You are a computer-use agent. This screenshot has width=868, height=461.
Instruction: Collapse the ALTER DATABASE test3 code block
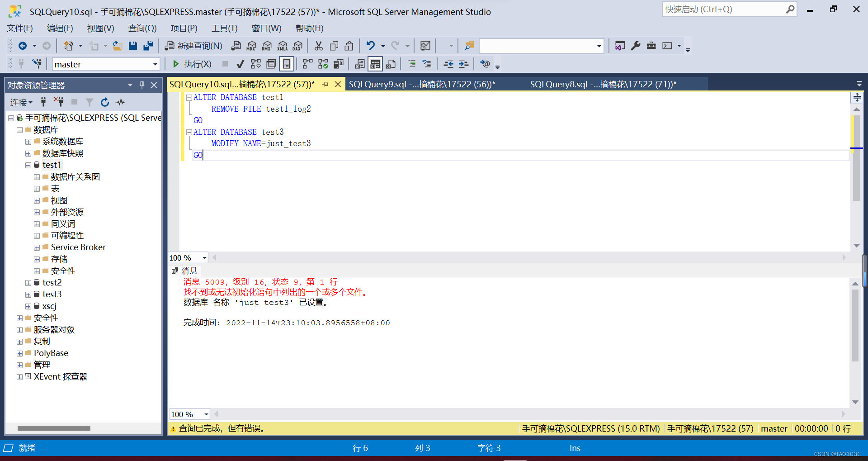pyautogui.click(x=189, y=133)
